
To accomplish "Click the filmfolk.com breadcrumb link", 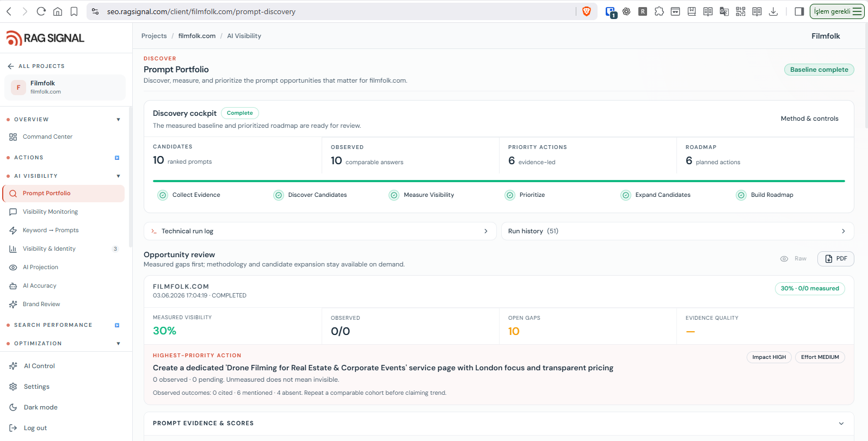I will click(x=197, y=36).
